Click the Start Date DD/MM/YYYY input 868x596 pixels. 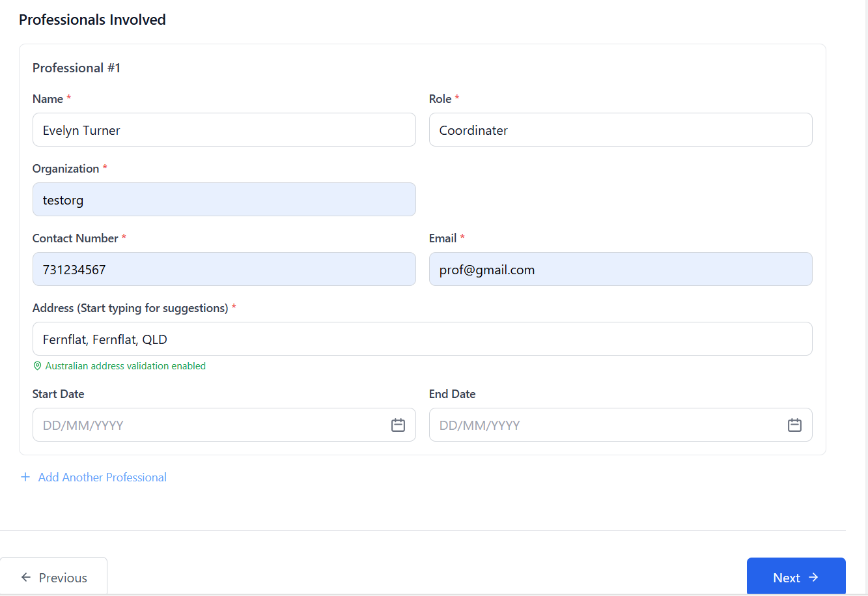pos(208,425)
